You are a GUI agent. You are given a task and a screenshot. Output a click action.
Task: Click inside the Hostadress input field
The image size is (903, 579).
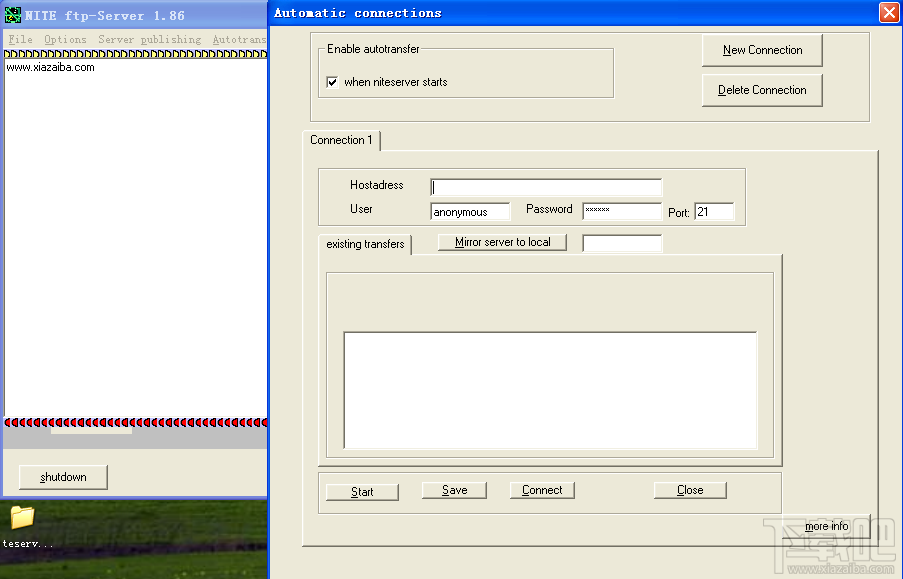coord(545,187)
